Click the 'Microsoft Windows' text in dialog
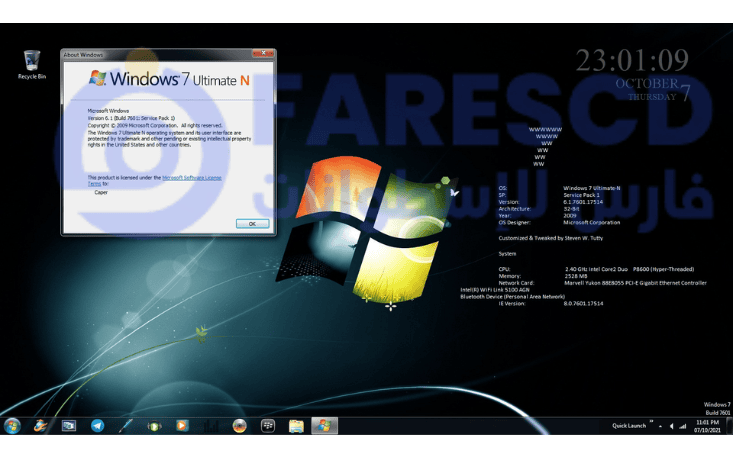Screen dimensions: 738x458 tap(108, 111)
